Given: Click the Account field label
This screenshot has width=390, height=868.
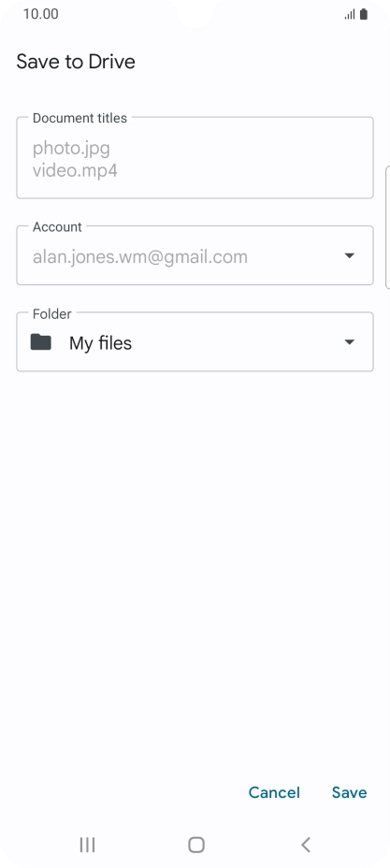Looking at the screenshot, I should tap(57, 227).
